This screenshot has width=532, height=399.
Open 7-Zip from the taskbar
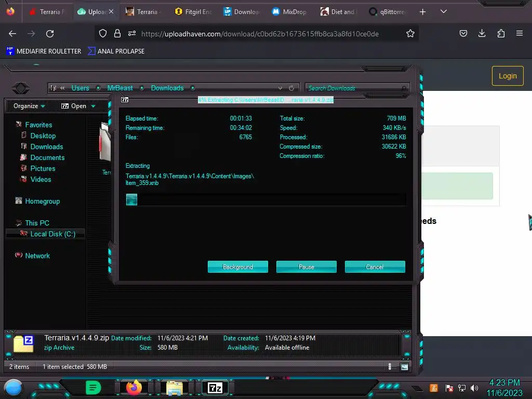[215, 388]
